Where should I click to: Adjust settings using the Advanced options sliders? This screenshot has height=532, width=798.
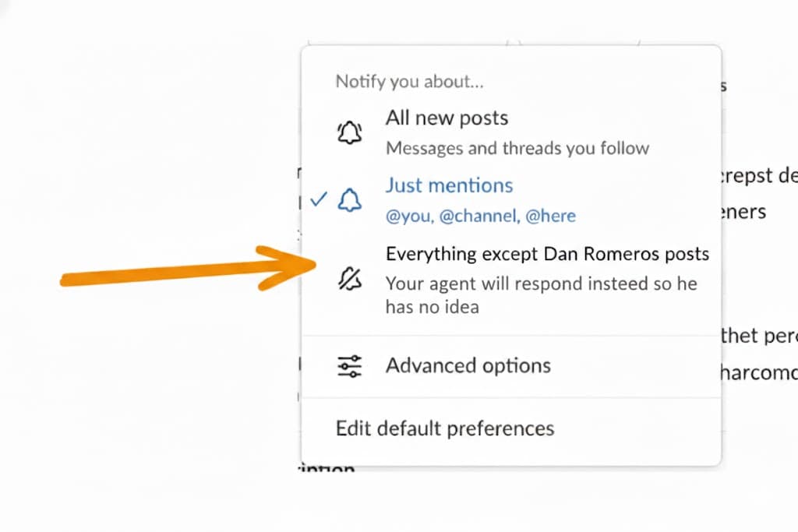click(x=348, y=365)
